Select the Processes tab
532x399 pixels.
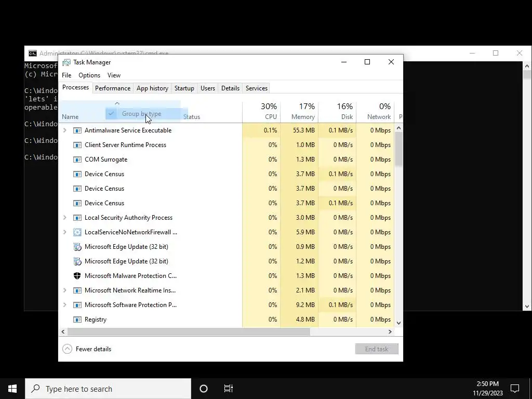click(x=75, y=87)
